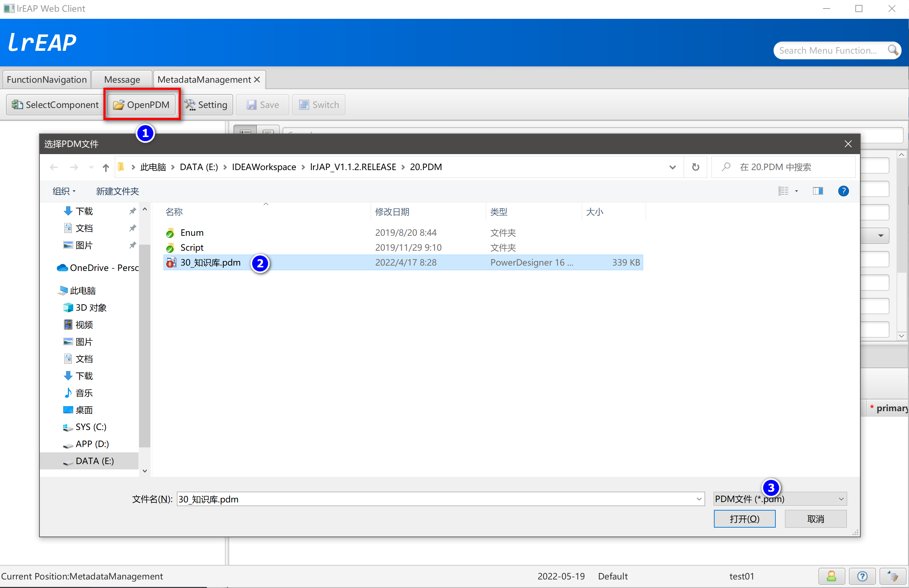Select OneDrive - Personal in sidebar
The width and height of the screenshot is (909, 588).
coord(97,268)
